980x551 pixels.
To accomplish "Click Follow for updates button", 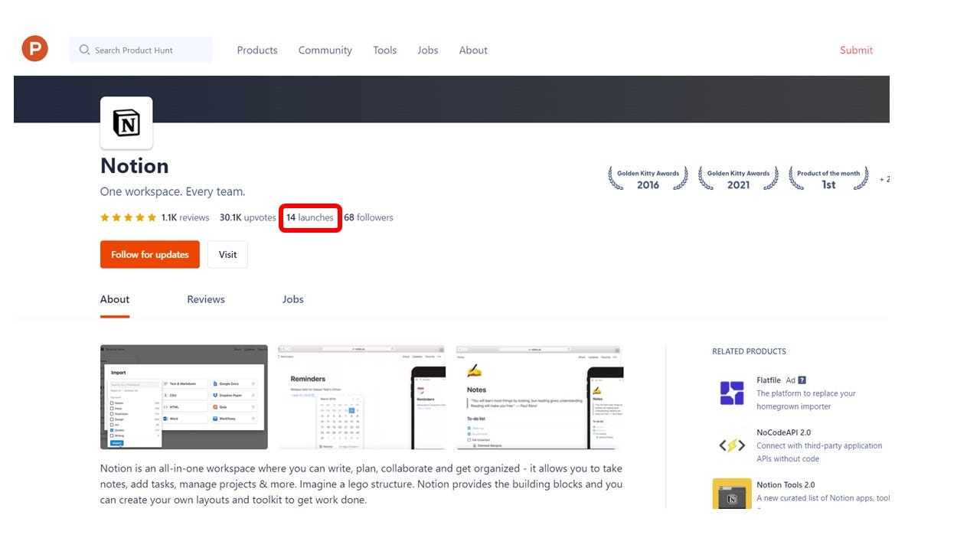I will coord(150,254).
